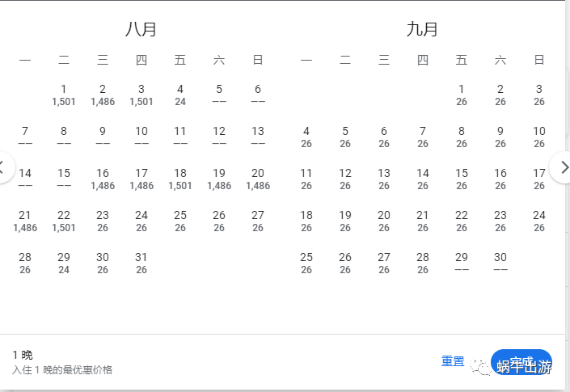Click the 九月 month heading
The height and width of the screenshot is (392, 570).
tap(422, 29)
